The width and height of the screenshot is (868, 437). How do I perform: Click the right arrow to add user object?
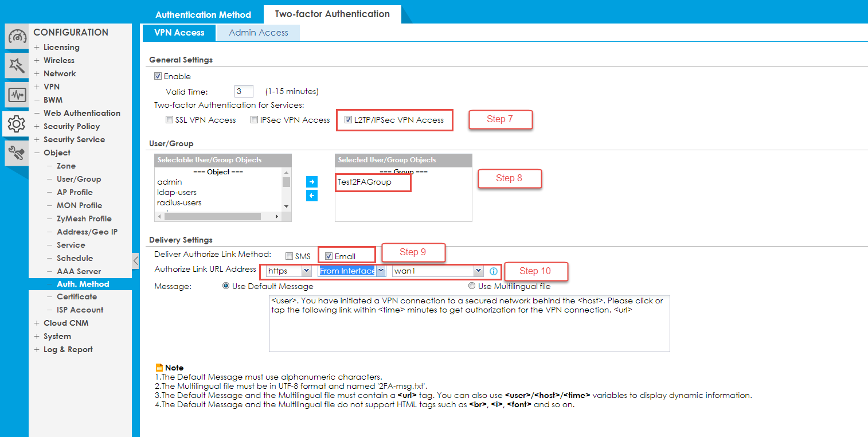pyautogui.click(x=311, y=182)
